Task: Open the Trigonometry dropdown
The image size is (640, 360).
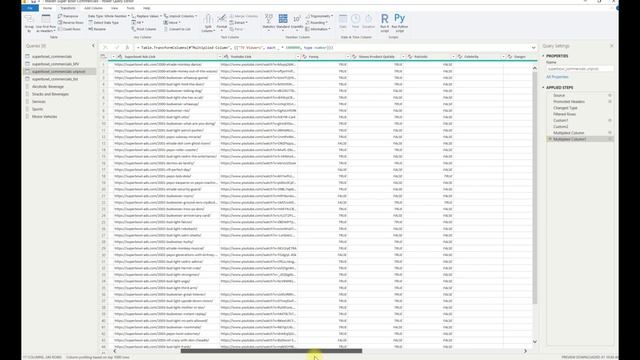Action: [319, 16]
